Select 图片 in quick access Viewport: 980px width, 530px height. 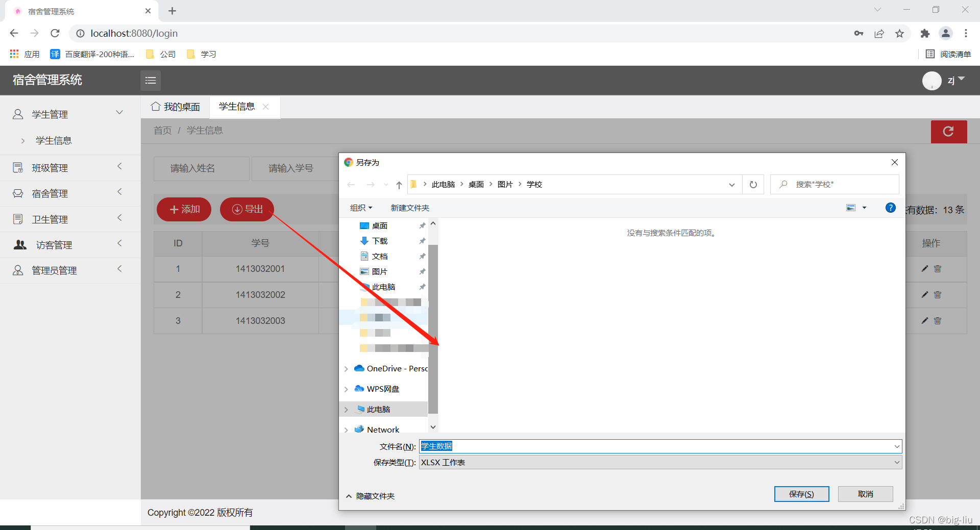379,271
